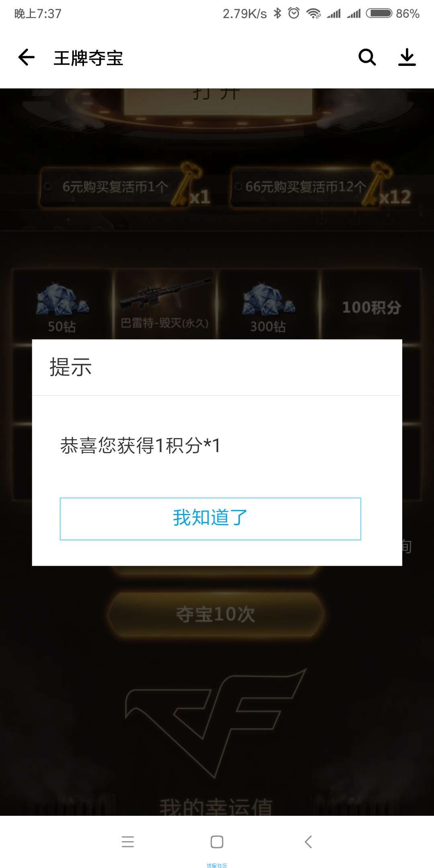
Task: Tap the Android back chevron icon
Action: click(308, 841)
